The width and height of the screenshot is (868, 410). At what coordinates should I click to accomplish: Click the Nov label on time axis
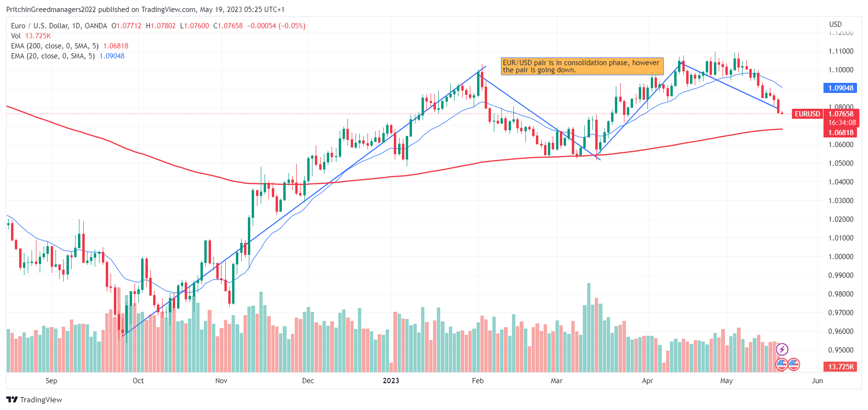click(221, 381)
